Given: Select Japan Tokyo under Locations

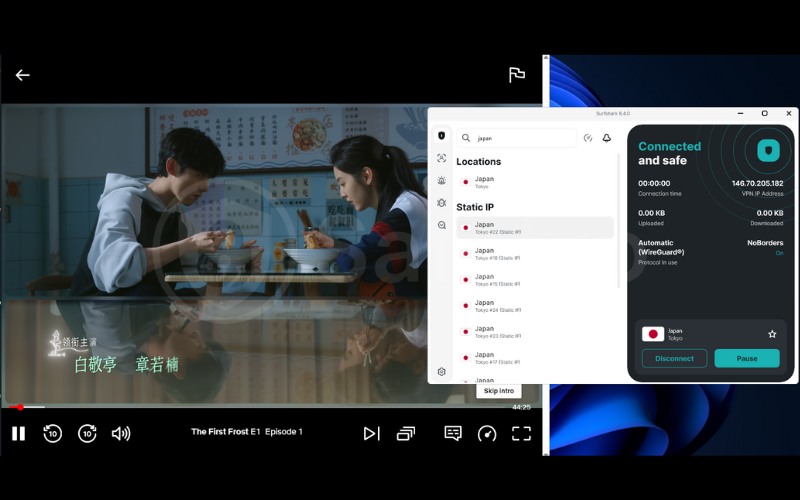Looking at the screenshot, I should point(535,182).
